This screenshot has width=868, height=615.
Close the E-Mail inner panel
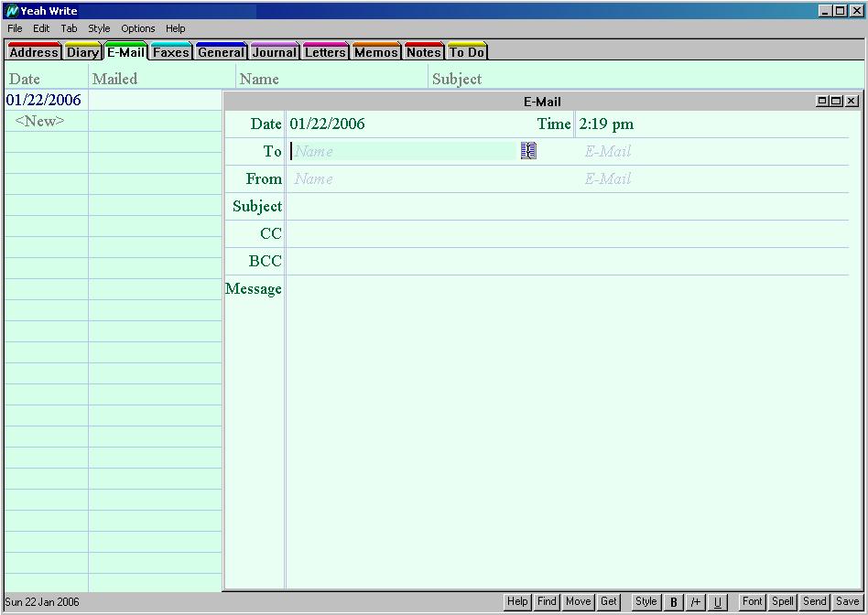[x=852, y=102]
